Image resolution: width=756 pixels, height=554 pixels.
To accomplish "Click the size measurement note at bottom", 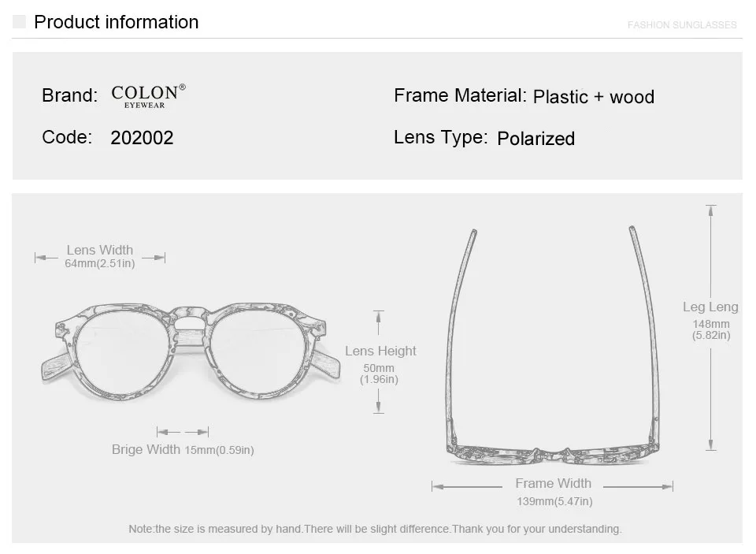I will point(375,529).
